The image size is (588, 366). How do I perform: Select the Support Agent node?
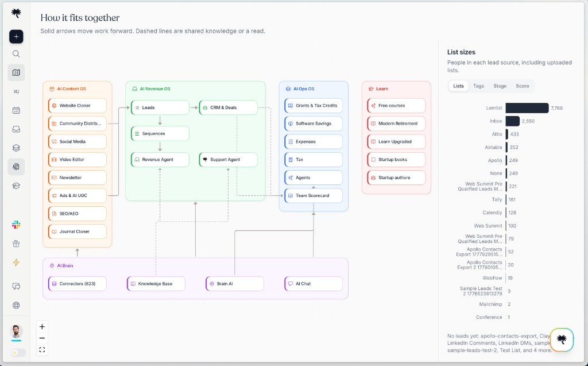[x=229, y=160]
